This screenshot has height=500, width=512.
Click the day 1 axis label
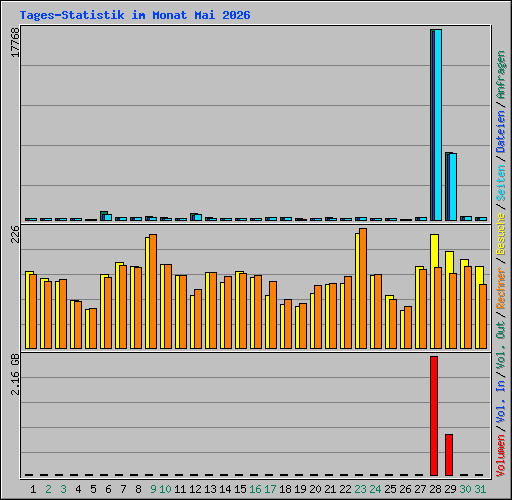(33, 489)
